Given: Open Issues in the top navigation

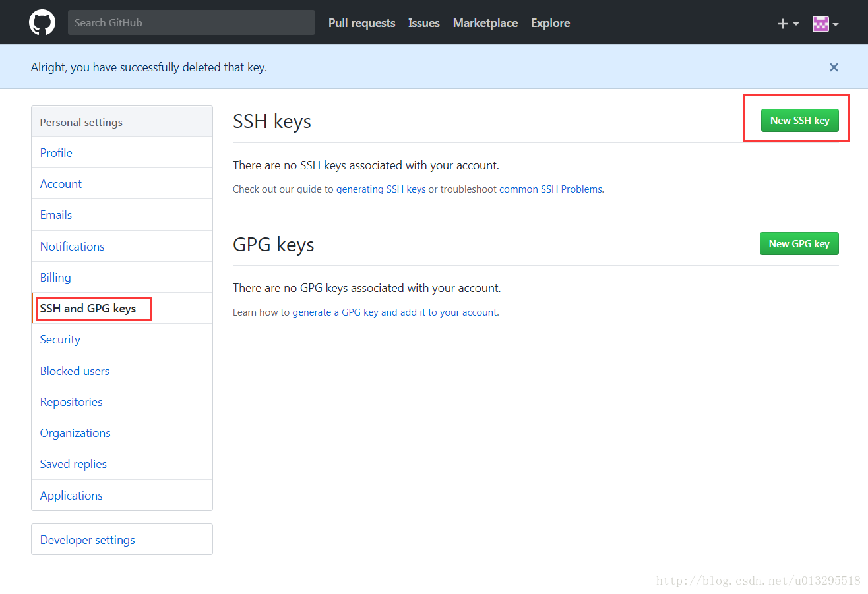Looking at the screenshot, I should click(x=423, y=23).
